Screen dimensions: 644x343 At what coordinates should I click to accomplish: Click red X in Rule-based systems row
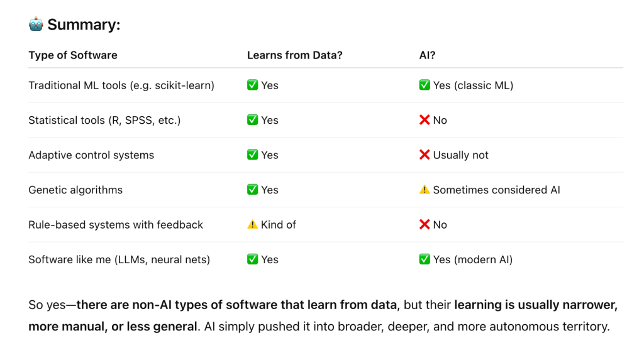click(x=425, y=224)
